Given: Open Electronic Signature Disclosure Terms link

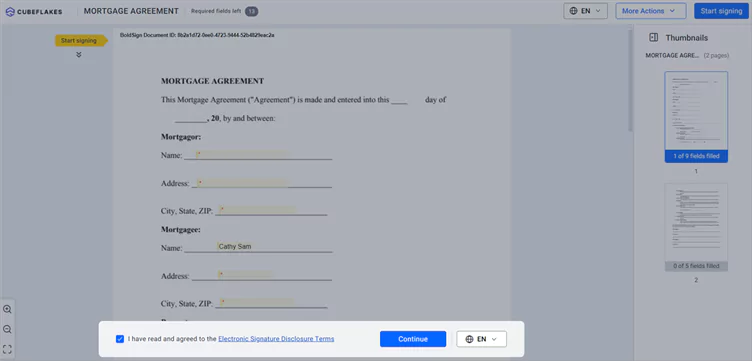Looking at the screenshot, I should point(276,339).
